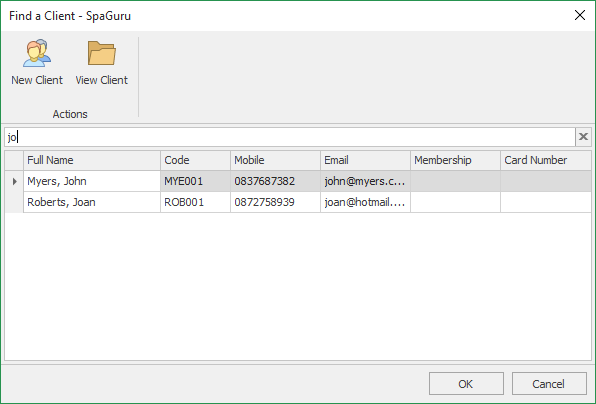Close the Find a Client dialog
The height and width of the screenshot is (404, 596).
click(580, 15)
